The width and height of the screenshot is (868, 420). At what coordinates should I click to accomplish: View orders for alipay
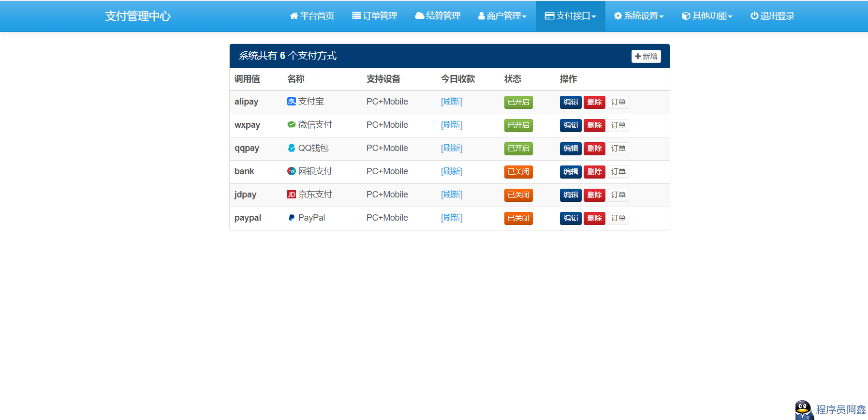tap(618, 102)
